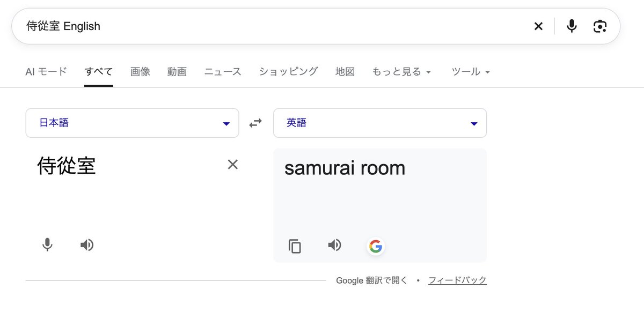Click the Google G logo icon
This screenshot has width=644, height=311.
coord(376,246)
